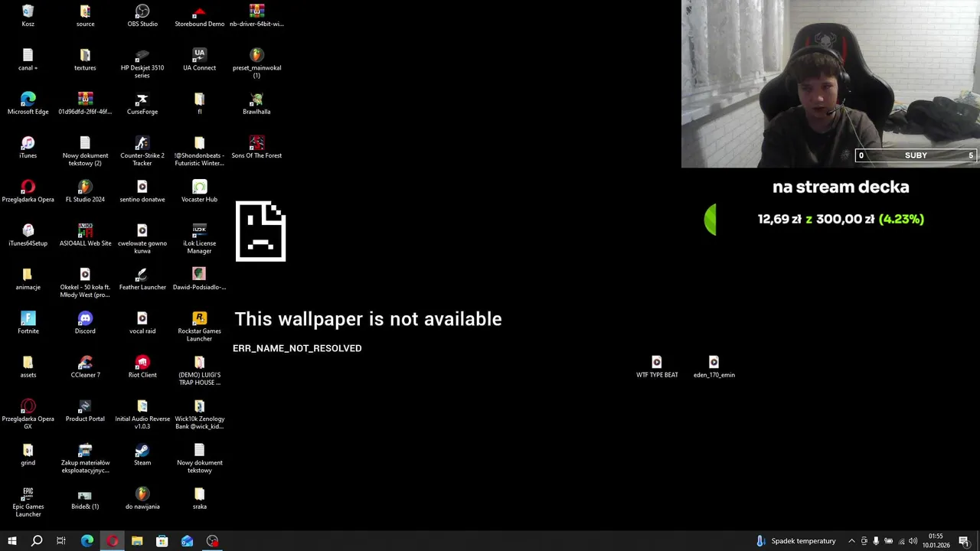Select the UA Connect shortcut
Viewport: 980px width, 551px height.
(x=199, y=60)
